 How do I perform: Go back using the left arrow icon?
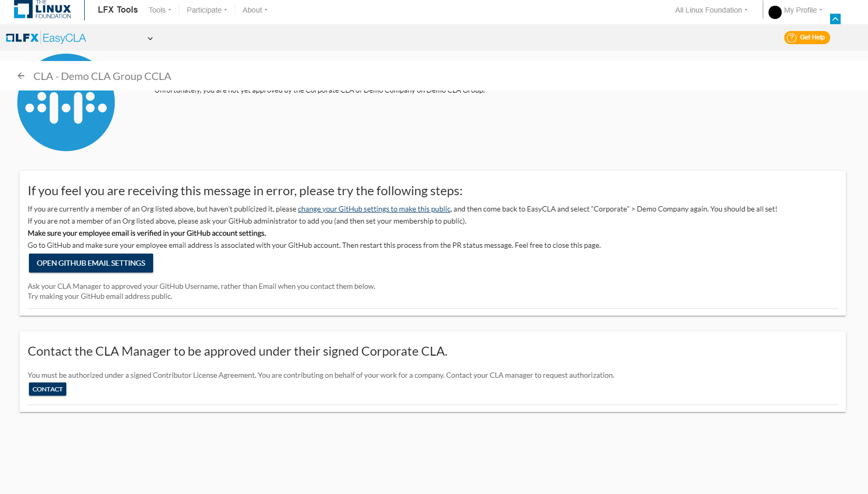(21, 76)
